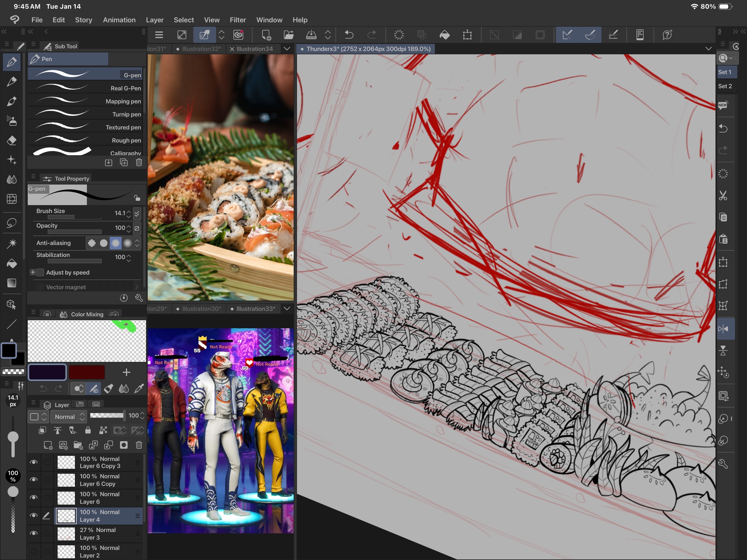The image size is (747, 560).
Task: Delete the selected layer with trash icon
Action: (x=139, y=445)
